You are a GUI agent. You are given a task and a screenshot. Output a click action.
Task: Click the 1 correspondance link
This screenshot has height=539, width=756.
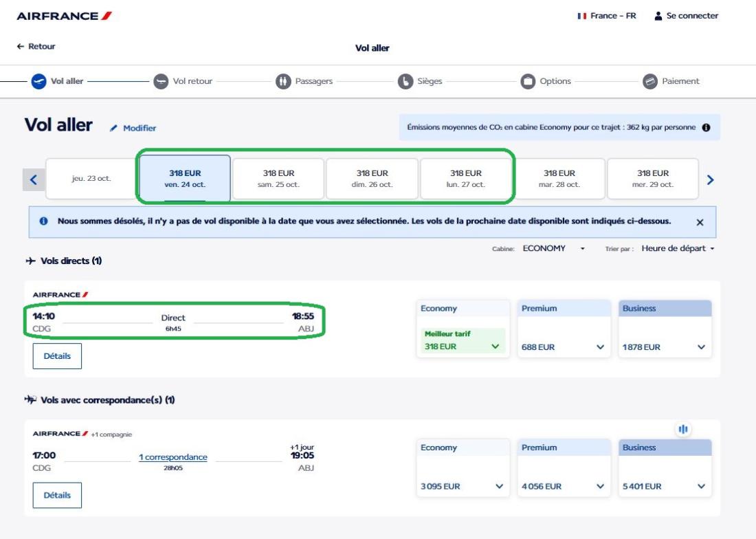[x=173, y=458]
